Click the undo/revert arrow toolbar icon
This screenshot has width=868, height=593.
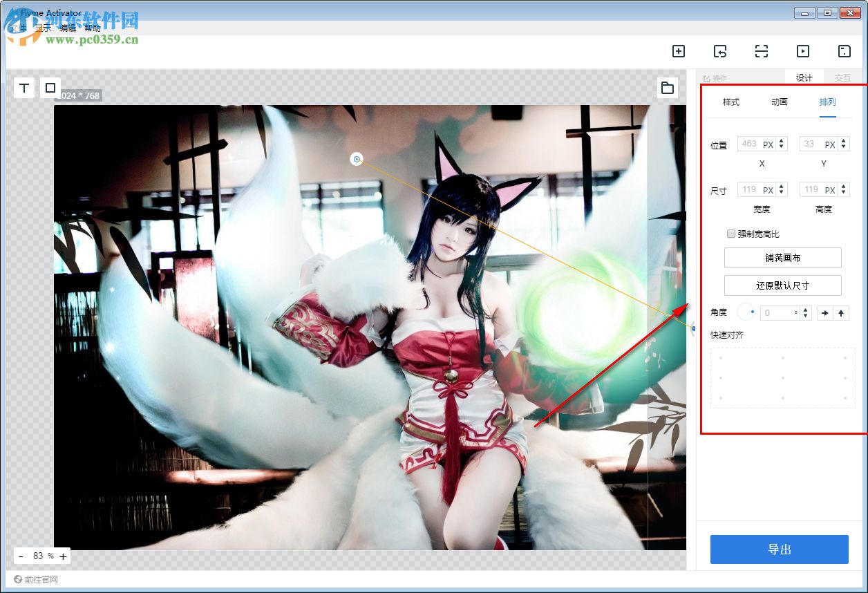coord(720,51)
